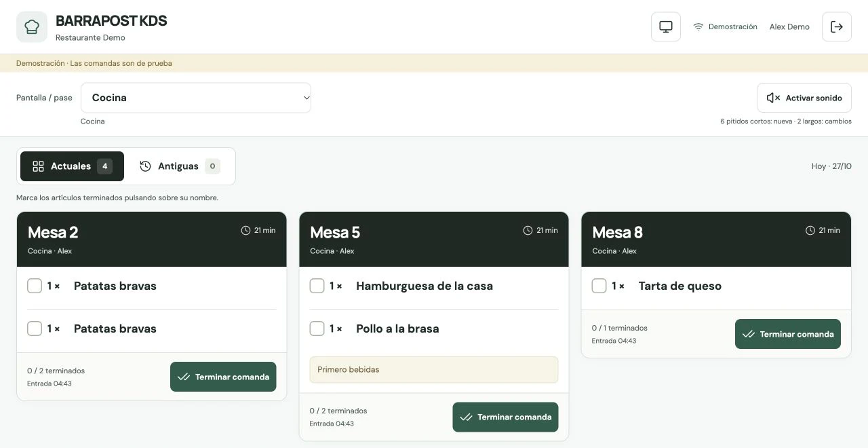Click the clock icon on Mesa 8
Image resolution: width=868 pixels, height=448 pixels.
tap(810, 231)
